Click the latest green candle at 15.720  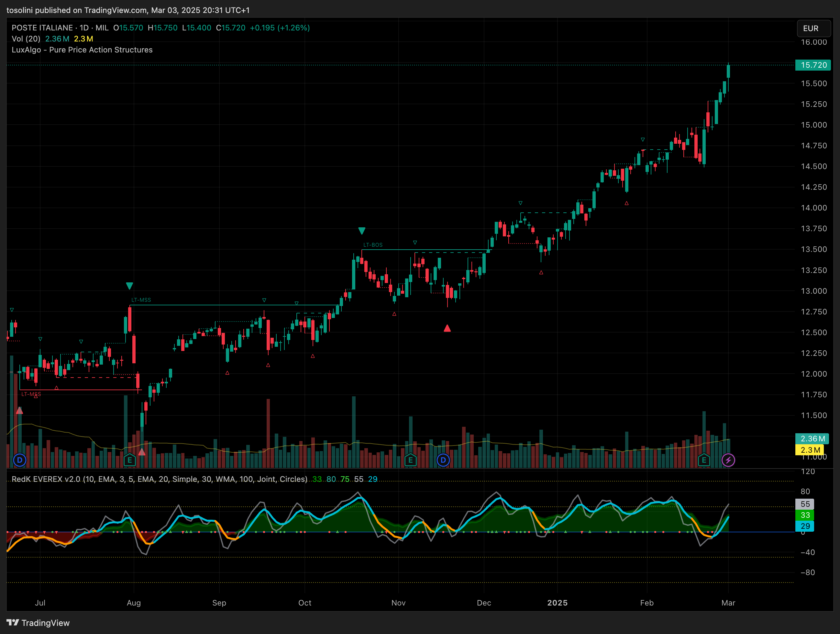[x=728, y=72]
